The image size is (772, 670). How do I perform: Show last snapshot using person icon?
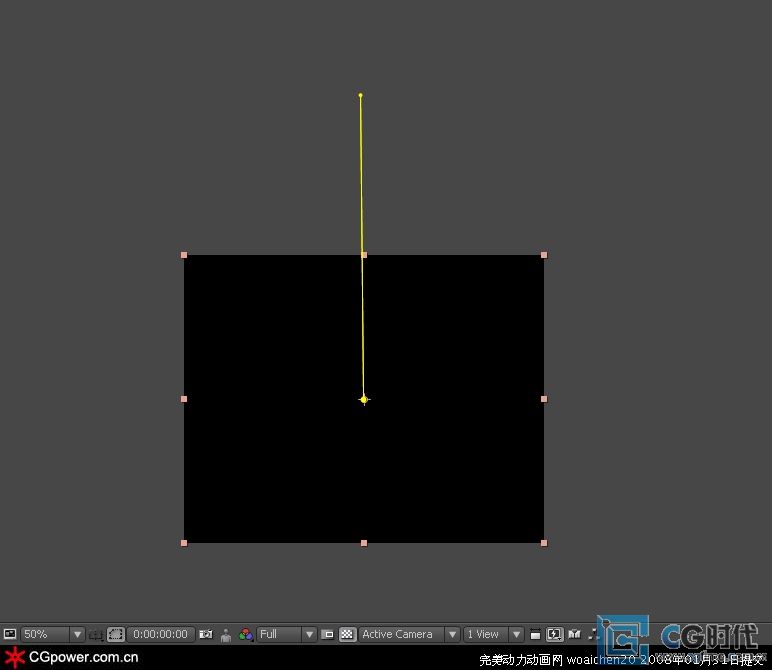coord(226,634)
